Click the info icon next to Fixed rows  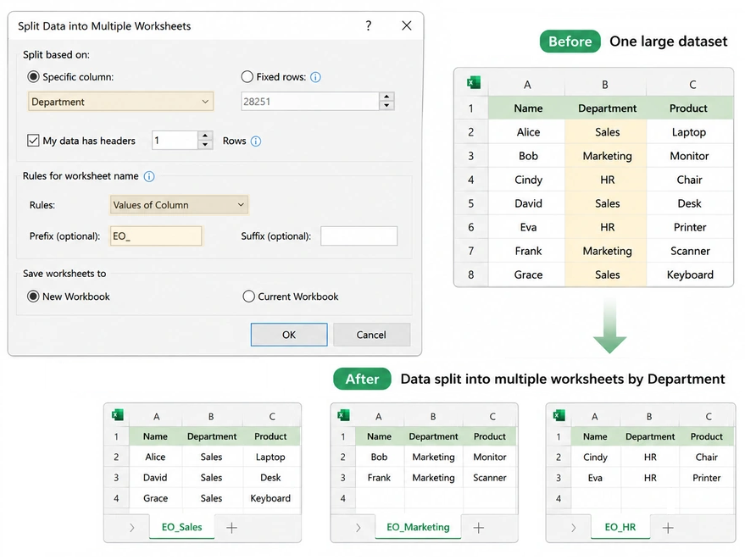(315, 77)
